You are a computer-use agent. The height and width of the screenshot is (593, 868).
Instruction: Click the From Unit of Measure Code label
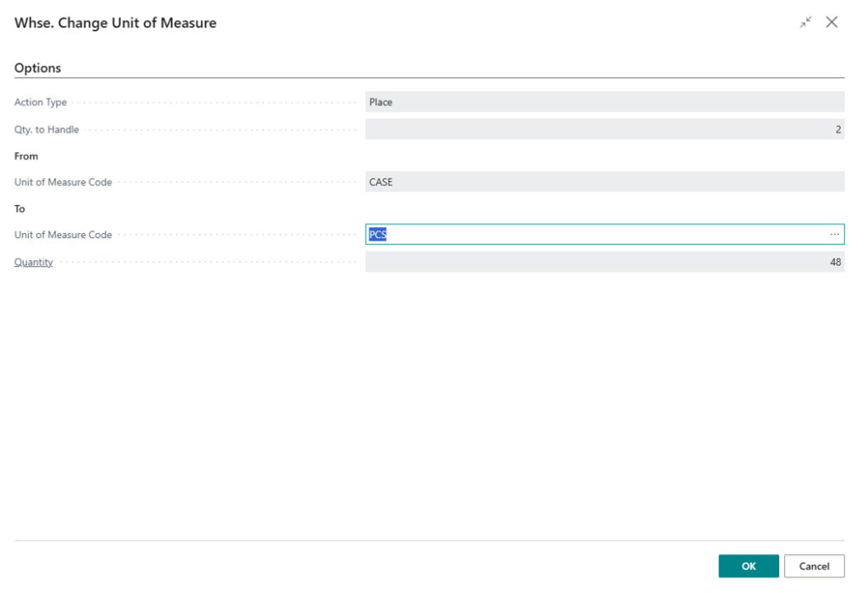click(63, 181)
